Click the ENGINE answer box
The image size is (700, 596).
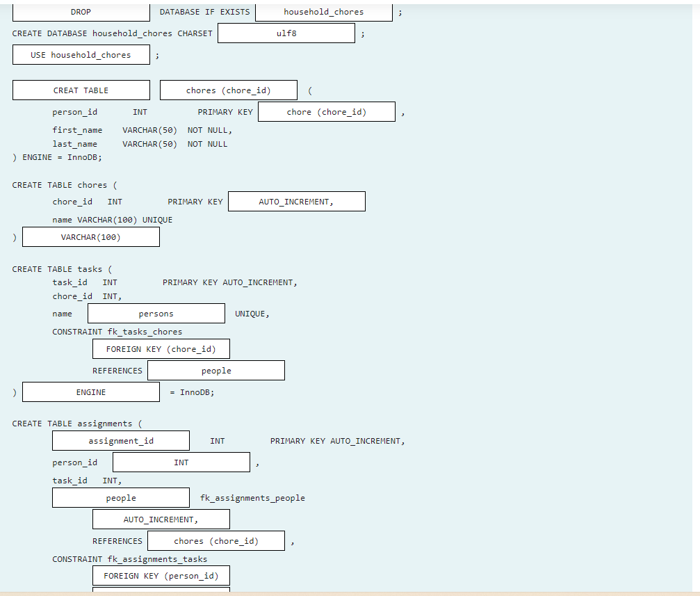[x=90, y=392]
